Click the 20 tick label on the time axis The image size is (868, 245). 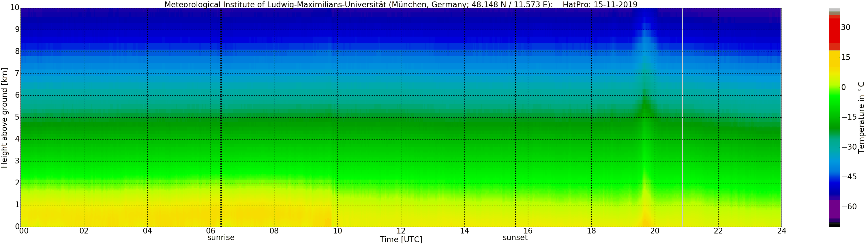655,231
